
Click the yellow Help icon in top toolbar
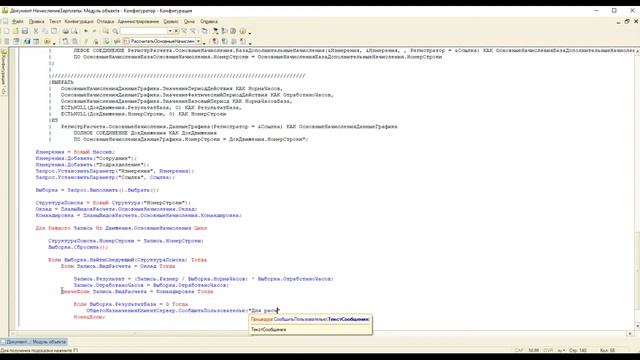[243, 31]
